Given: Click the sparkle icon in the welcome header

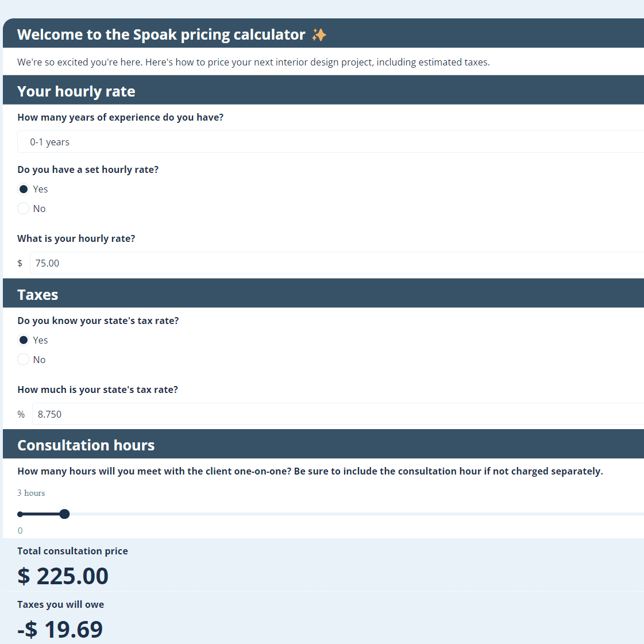Looking at the screenshot, I should pyautogui.click(x=319, y=35).
